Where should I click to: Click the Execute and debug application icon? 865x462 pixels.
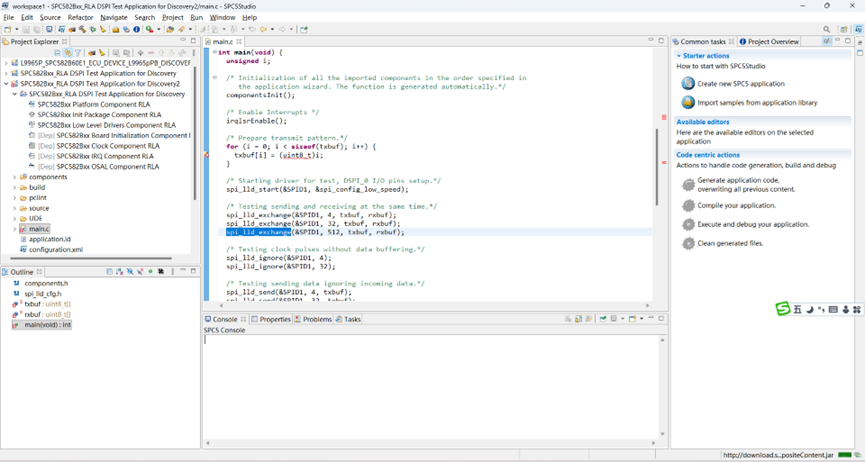[688, 224]
